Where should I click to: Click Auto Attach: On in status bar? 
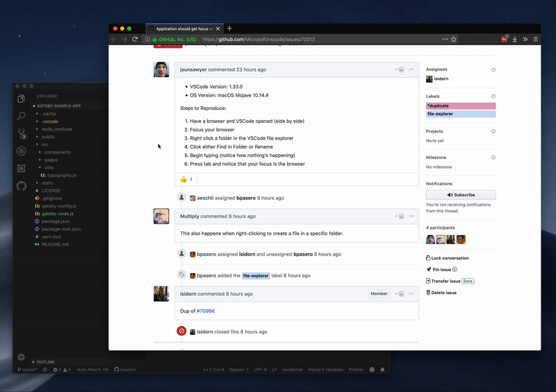coord(93,370)
